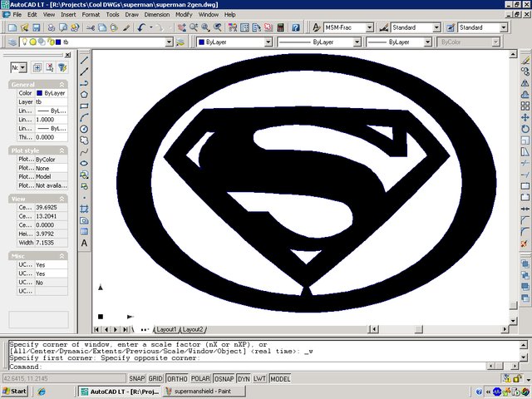Collapse the Misc properties section

[x=62, y=256]
